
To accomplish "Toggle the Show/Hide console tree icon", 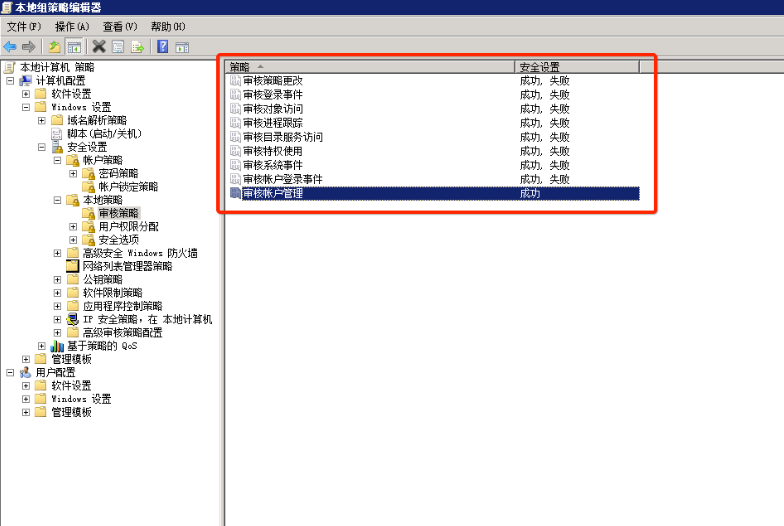I will point(74,46).
